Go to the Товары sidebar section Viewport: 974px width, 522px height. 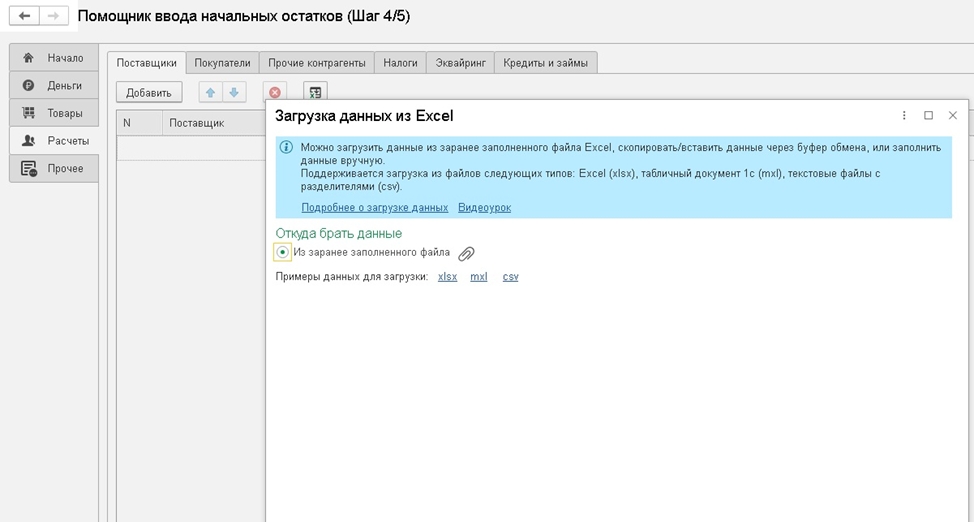[54, 113]
